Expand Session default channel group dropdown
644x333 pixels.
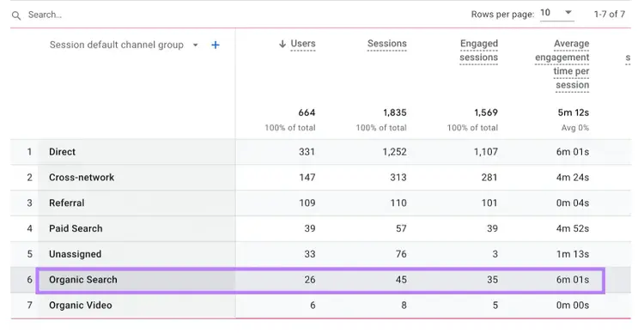point(196,45)
